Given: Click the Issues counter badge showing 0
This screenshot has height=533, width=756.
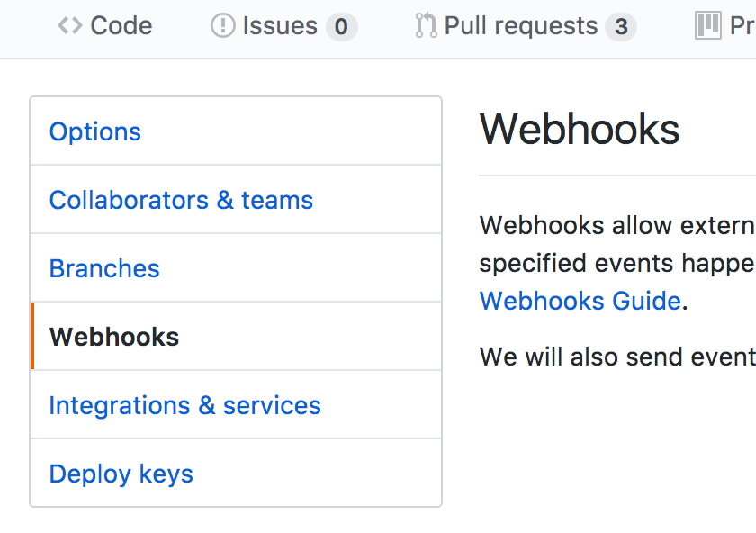Looking at the screenshot, I should click(x=341, y=27).
